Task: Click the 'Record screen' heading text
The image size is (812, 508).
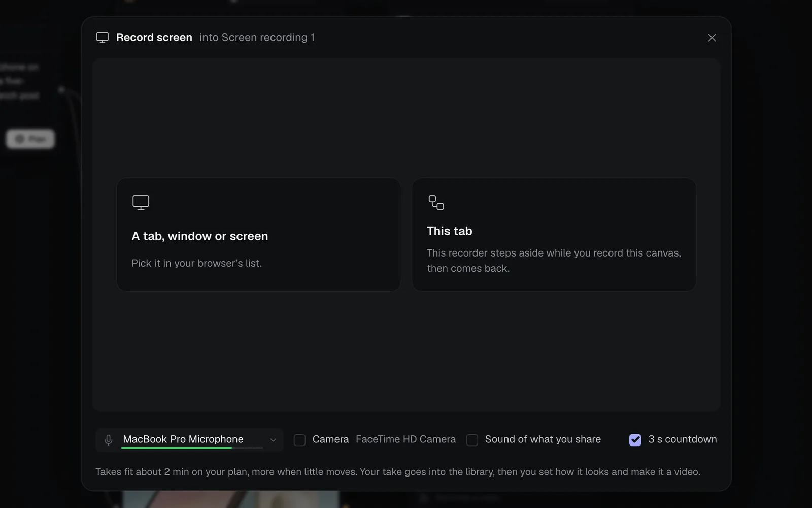Action: coord(154,38)
